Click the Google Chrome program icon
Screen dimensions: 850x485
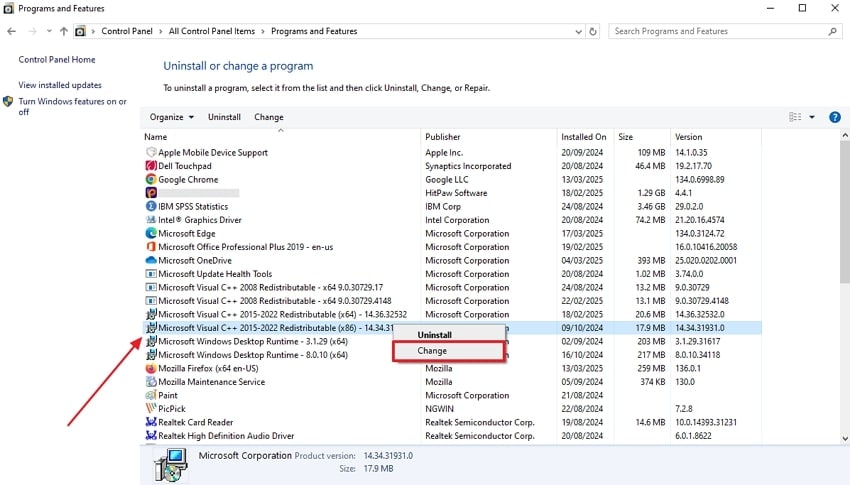click(x=151, y=179)
